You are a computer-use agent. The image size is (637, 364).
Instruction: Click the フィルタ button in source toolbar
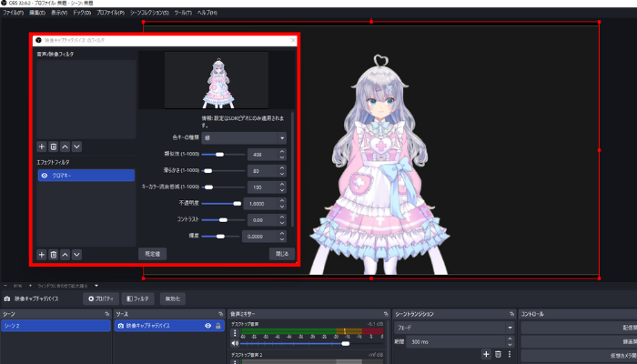pyautogui.click(x=137, y=298)
